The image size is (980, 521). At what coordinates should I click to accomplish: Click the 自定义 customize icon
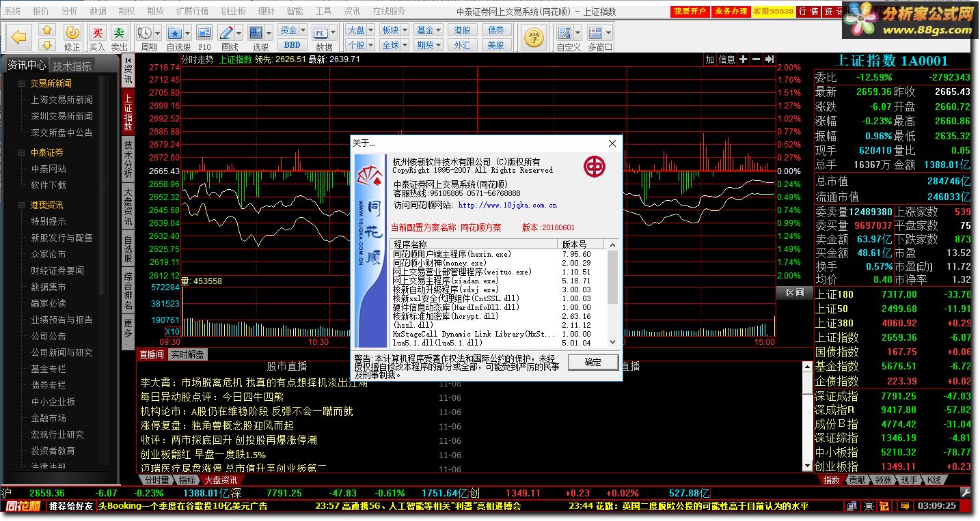564,33
